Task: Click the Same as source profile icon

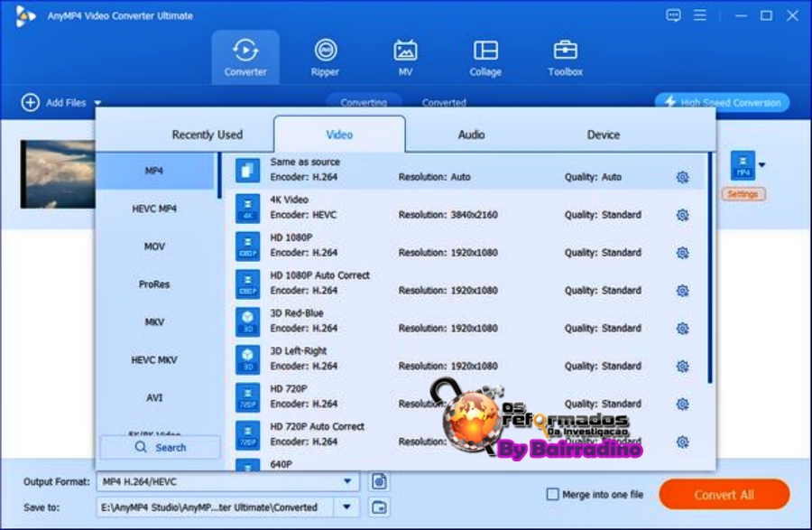Action: [x=247, y=171]
